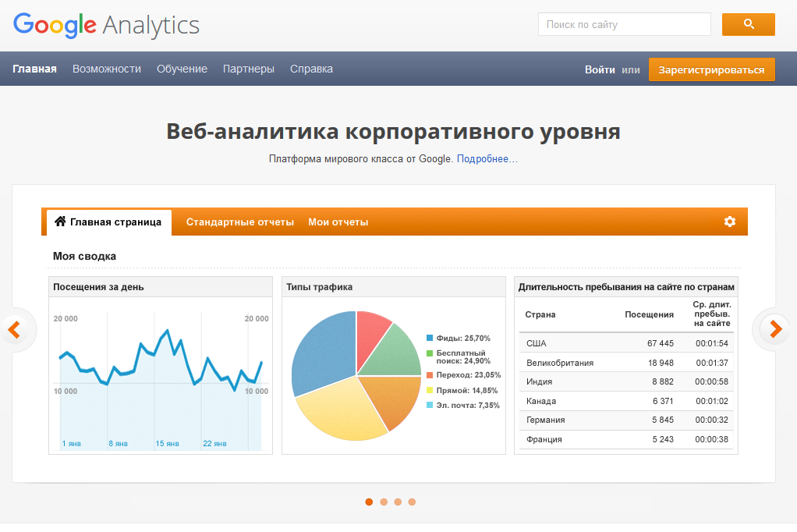Select the Канада table row

627,401
